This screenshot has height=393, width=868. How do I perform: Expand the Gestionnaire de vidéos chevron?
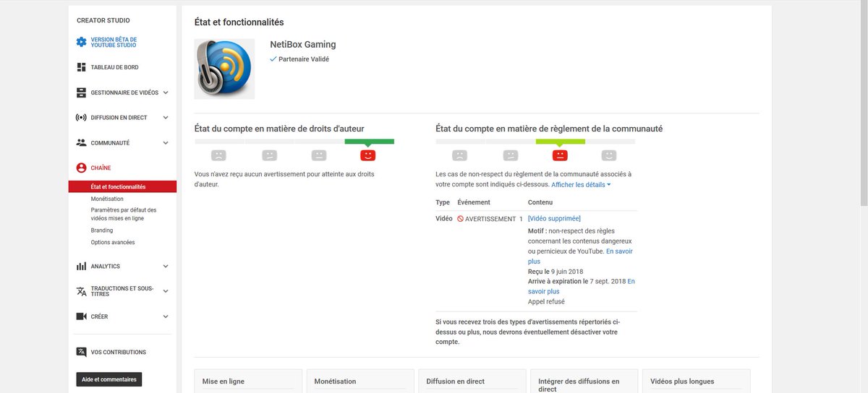pyautogui.click(x=166, y=92)
